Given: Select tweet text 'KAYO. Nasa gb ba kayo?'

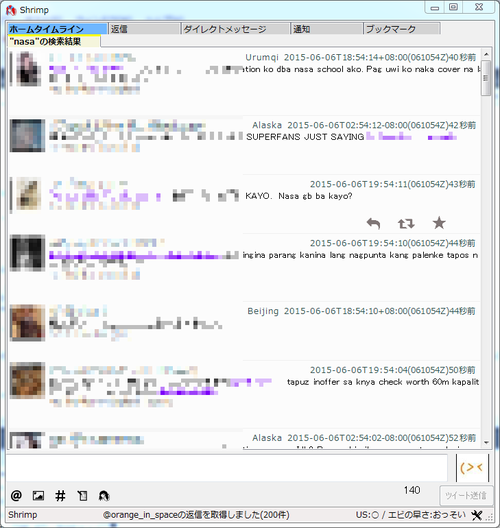Looking at the screenshot, I should 299,196.
